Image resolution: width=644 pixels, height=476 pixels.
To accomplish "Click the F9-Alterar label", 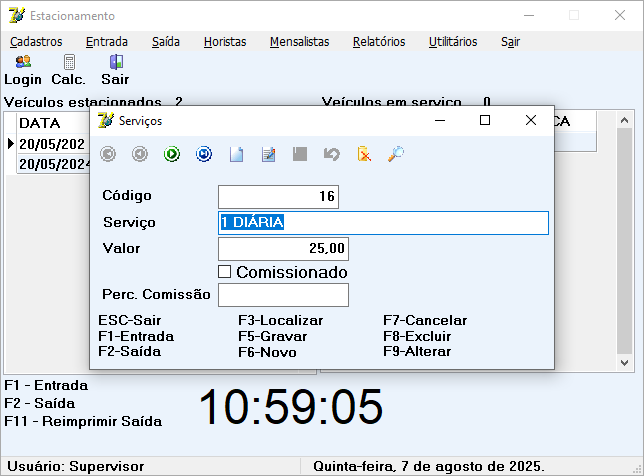I will (x=417, y=352).
